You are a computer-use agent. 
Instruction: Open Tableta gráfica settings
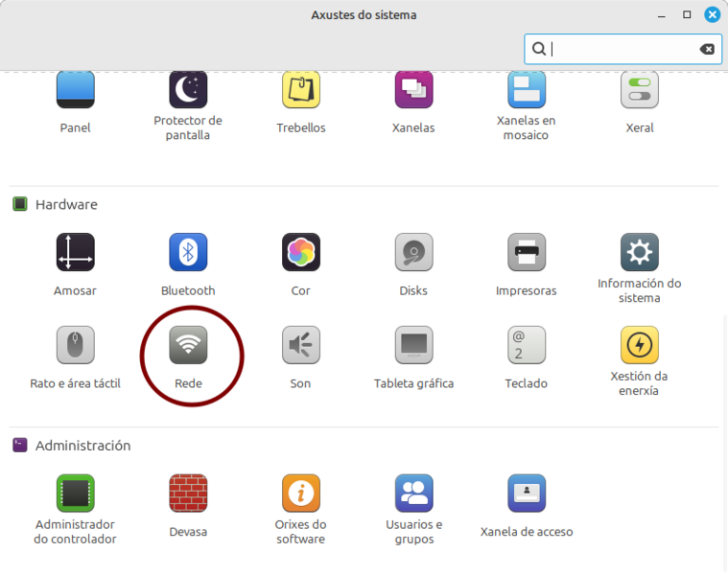[x=413, y=357]
